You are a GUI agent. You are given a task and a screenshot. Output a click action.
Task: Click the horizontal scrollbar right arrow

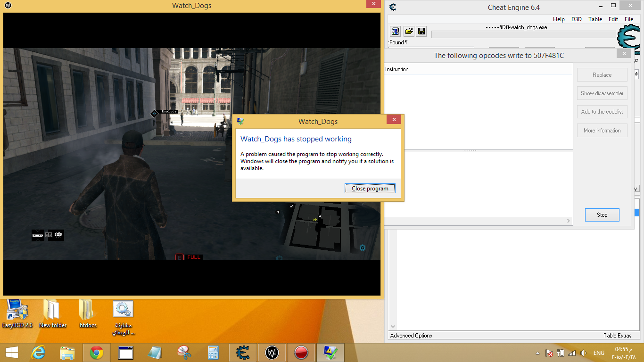point(569,221)
